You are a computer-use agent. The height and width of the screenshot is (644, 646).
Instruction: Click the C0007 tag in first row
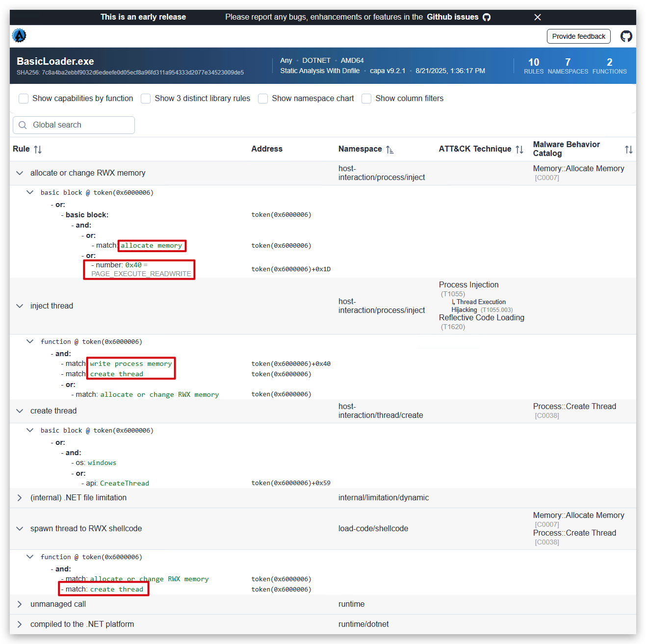pyautogui.click(x=547, y=178)
